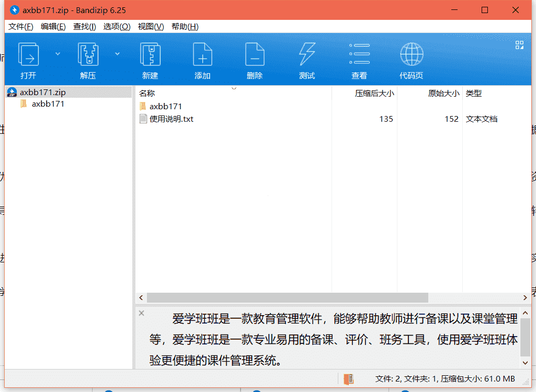Close the Bandizip window
The image size is (536, 392).
pos(516,10)
